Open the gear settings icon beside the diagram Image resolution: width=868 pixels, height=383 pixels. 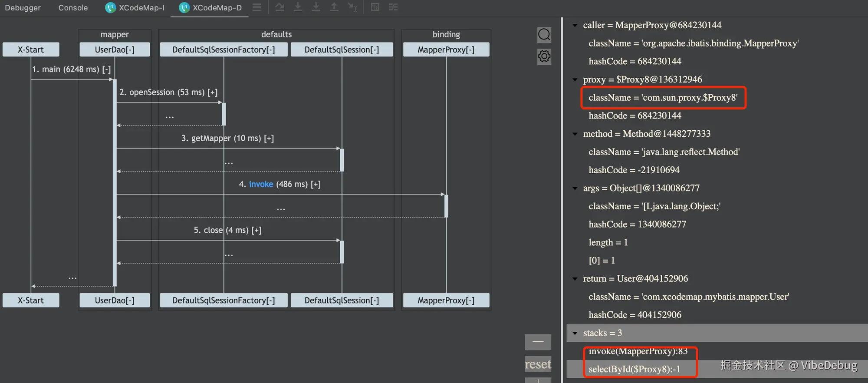coord(544,56)
